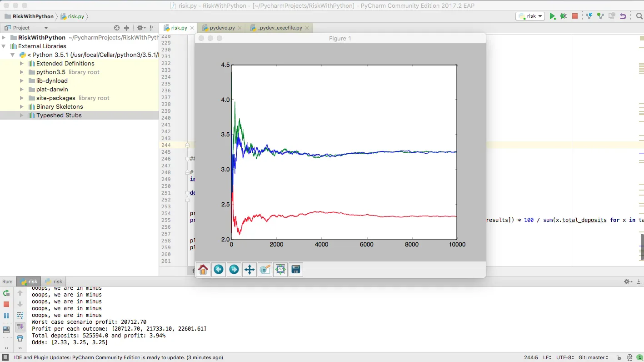Viewport: 644px width, 362px height.
Task: Rerun risk in the Run panel
Action: tap(6, 293)
